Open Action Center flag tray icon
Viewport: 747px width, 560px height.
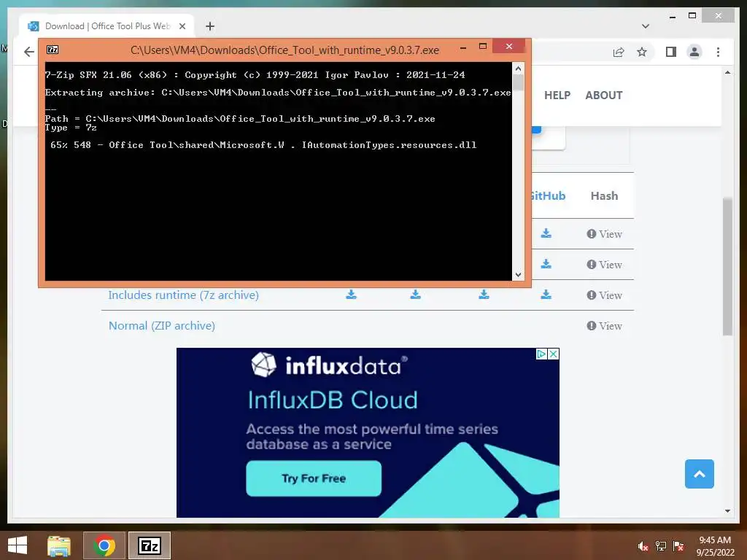point(678,546)
